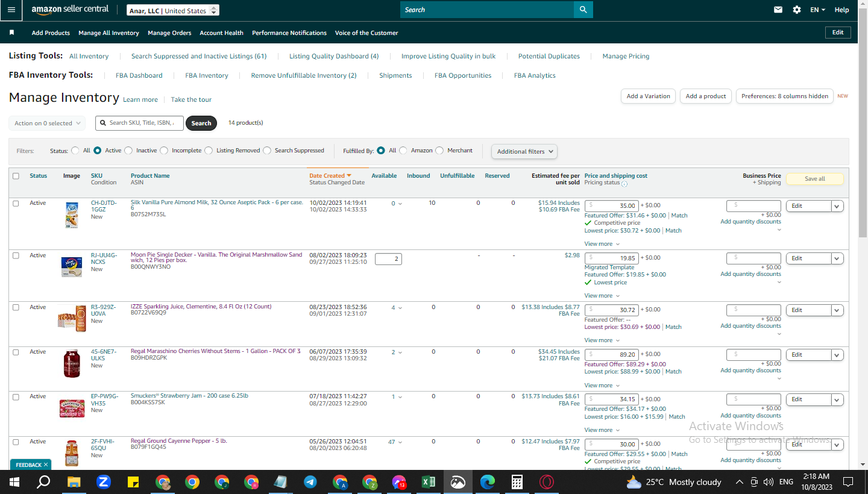Sort by Date Created column
The width and height of the screenshot is (868, 494).
click(330, 176)
